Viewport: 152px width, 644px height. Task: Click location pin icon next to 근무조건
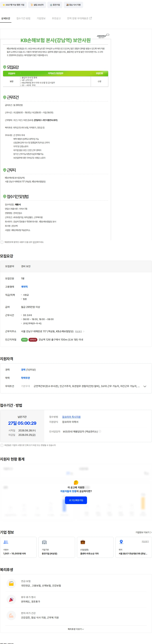pyautogui.click(x=4, y=97)
